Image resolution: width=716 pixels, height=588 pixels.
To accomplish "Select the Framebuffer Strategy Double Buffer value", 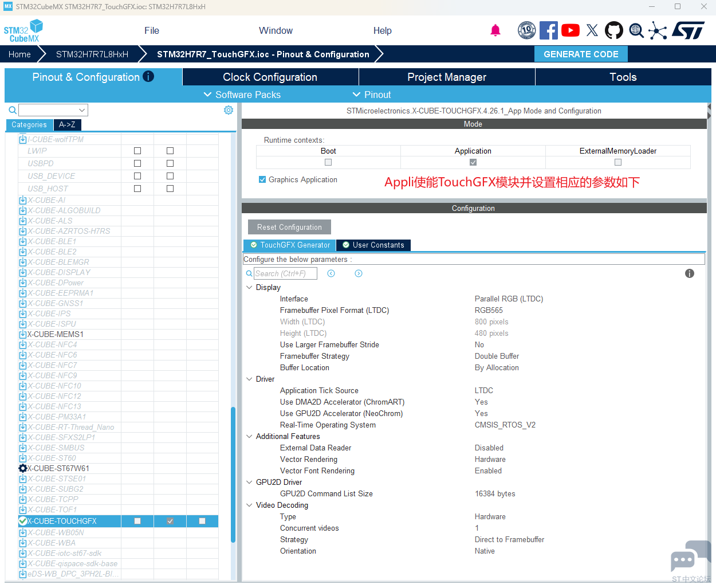I will tap(497, 356).
